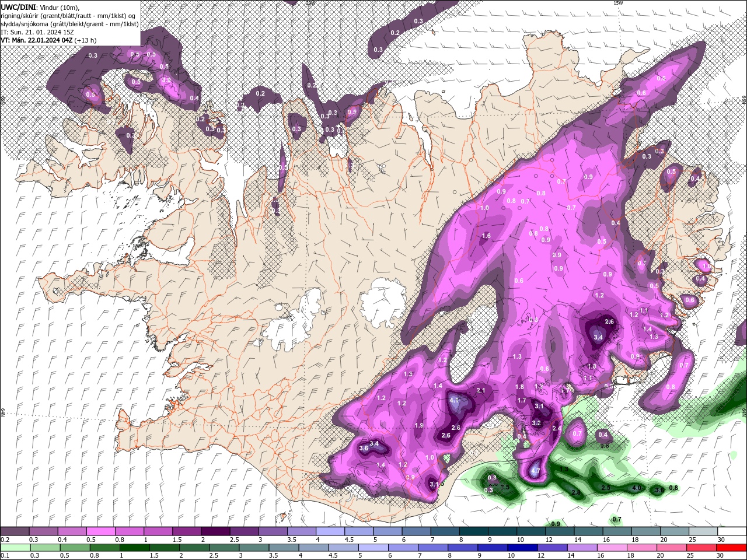The image size is (747, 560).
Task: Click the 1.6 value on the map
Action: 486,236
